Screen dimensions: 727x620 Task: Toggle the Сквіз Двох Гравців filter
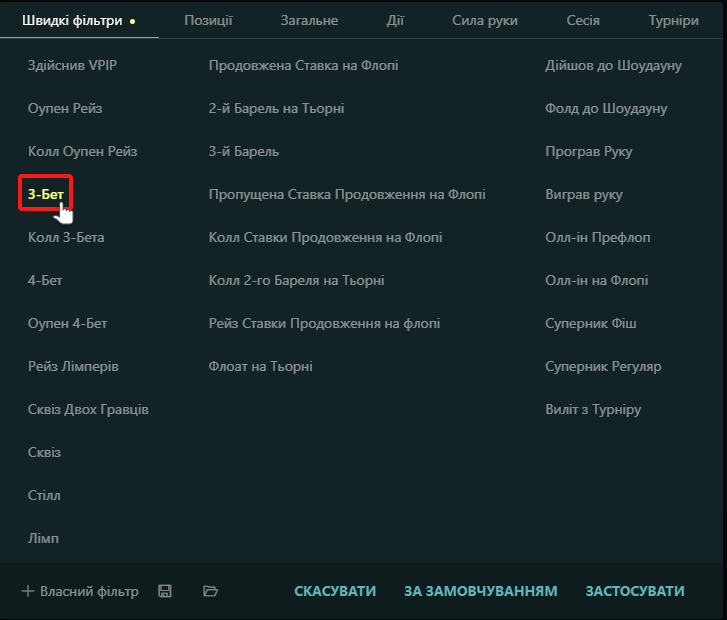point(88,409)
